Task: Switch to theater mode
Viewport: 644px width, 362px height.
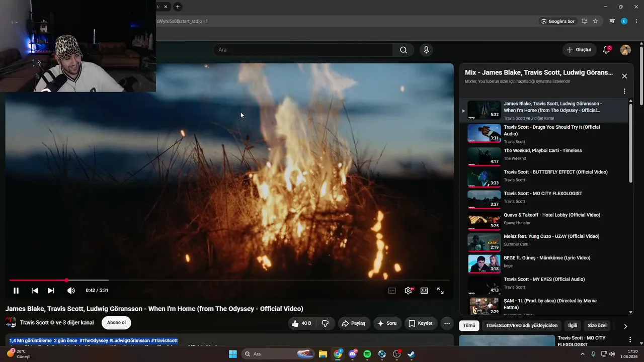Action: [x=424, y=291]
